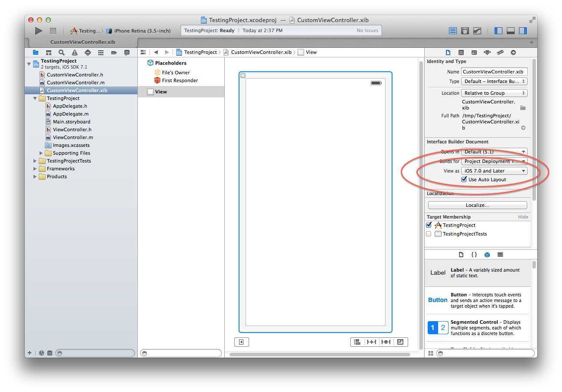This screenshot has width=562, height=392.
Task: Toggle the Debug area visibility
Action: pos(511,31)
